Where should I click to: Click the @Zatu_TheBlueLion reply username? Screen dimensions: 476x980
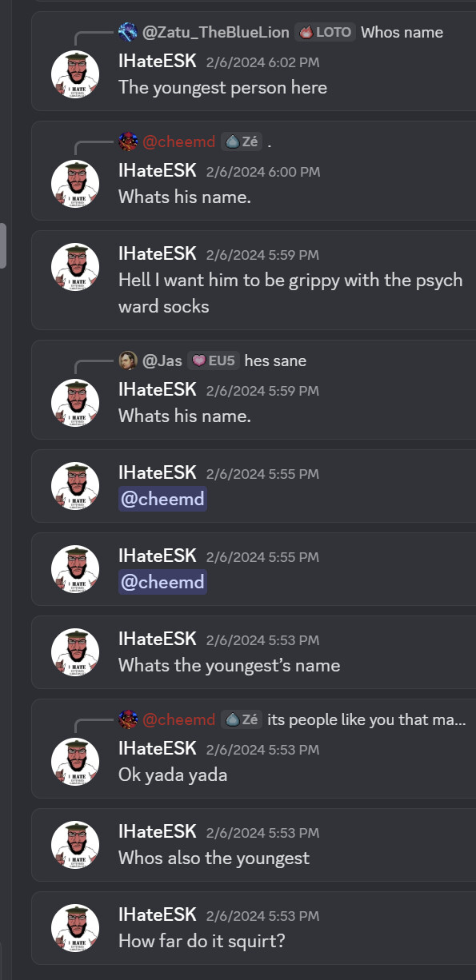(216, 32)
